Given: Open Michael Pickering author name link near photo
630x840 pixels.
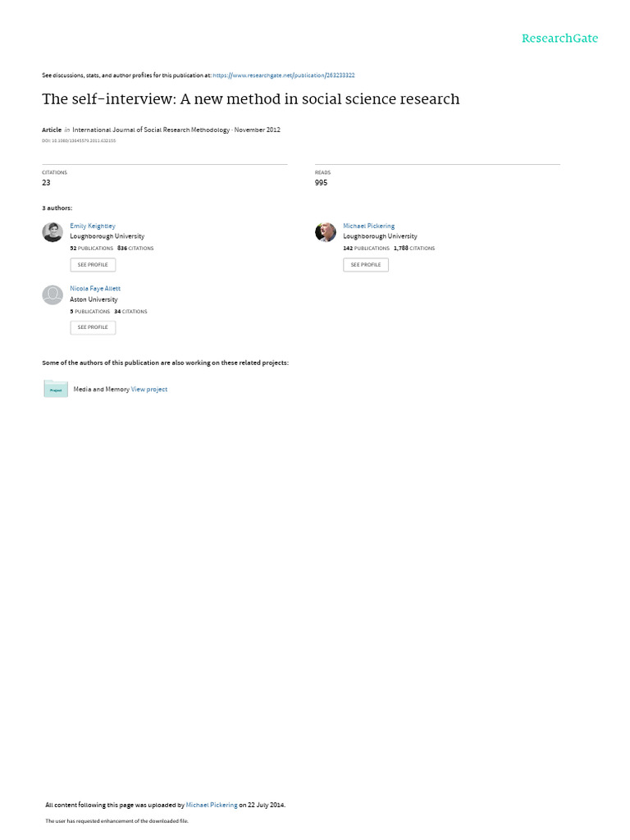Looking at the screenshot, I should click(x=368, y=226).
